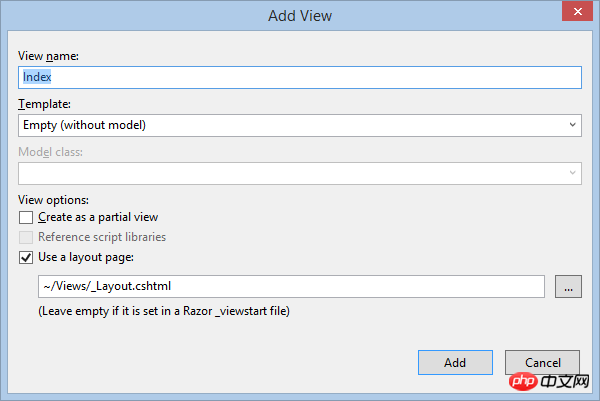Click the Razor _viewstart hint text
The width and height of the screenshot is (600, 401).
[164, 311]
